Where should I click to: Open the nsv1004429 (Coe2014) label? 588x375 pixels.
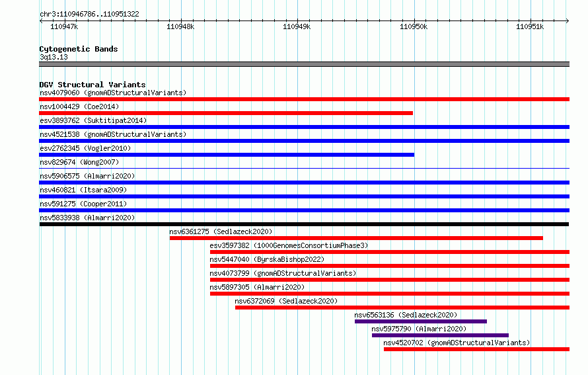[x=79, y=106]
